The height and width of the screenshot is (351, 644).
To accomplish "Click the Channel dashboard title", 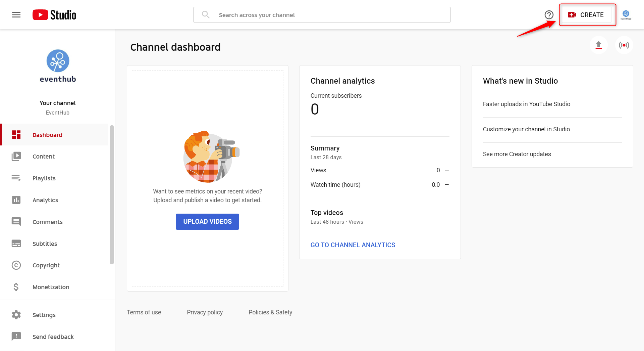I will point(175,47).
